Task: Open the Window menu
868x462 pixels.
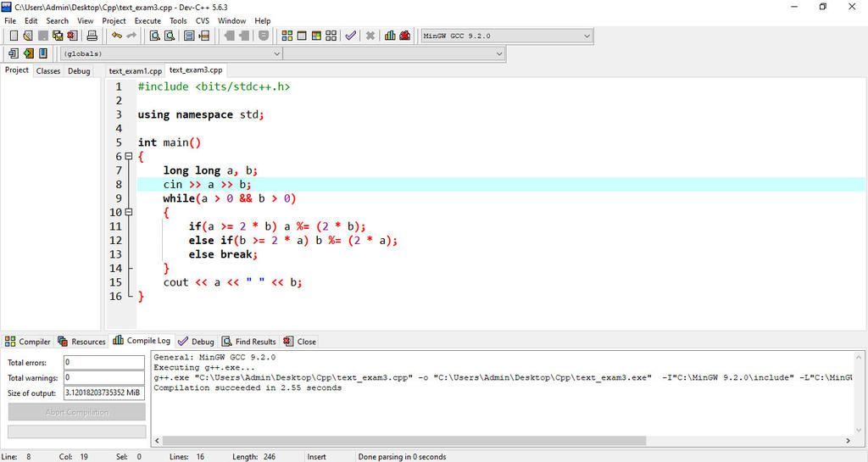Action: click(x=231, y=21)
